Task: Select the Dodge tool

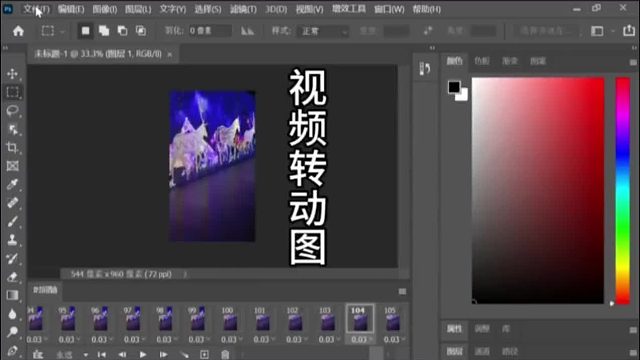Action: pyautogui.click(x=12, y=332)
